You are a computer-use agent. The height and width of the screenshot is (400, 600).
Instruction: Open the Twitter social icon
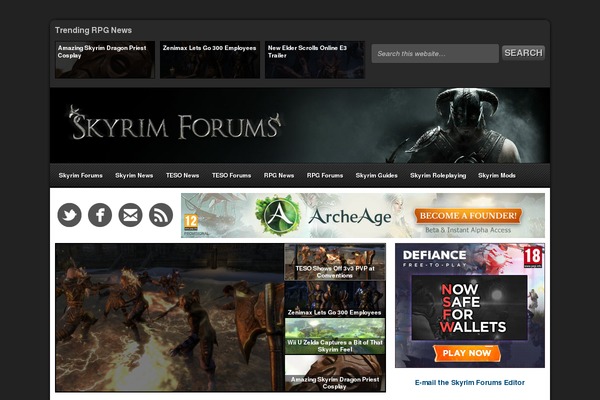click(x=69, y=215)
